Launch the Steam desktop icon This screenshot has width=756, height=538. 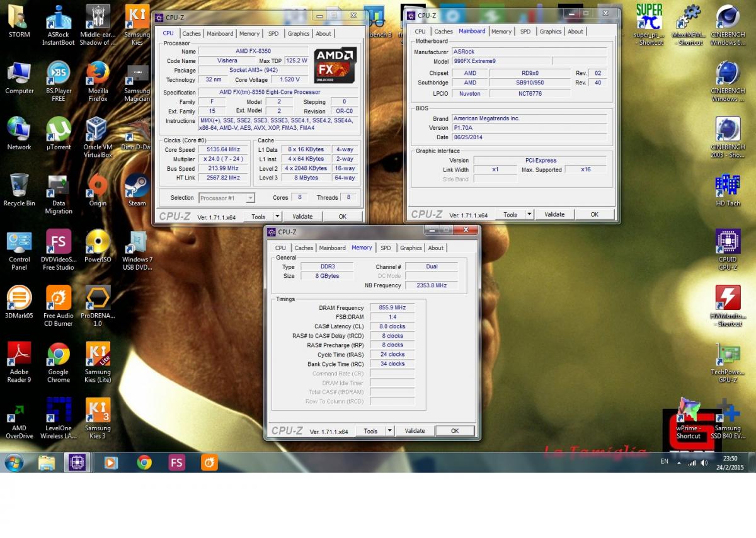(137, 190)
